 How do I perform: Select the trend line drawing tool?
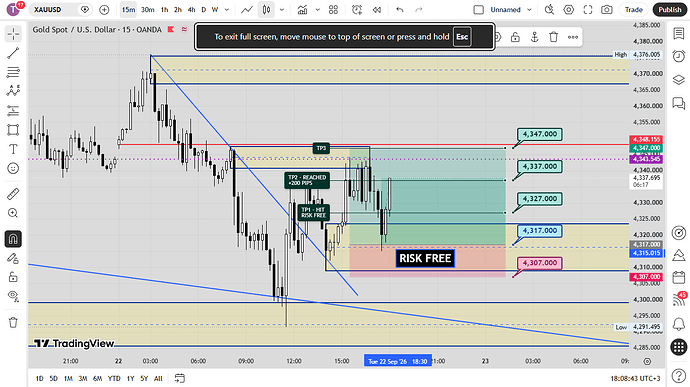click(13, 53)
